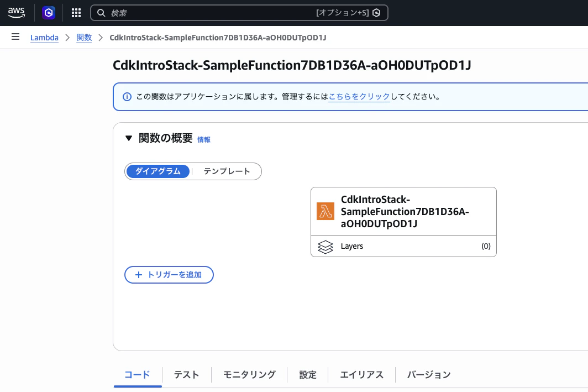The image size is (588, 392).
Task: Click the plus icon on the add trigger button
Action: click(x=138, y=275)
